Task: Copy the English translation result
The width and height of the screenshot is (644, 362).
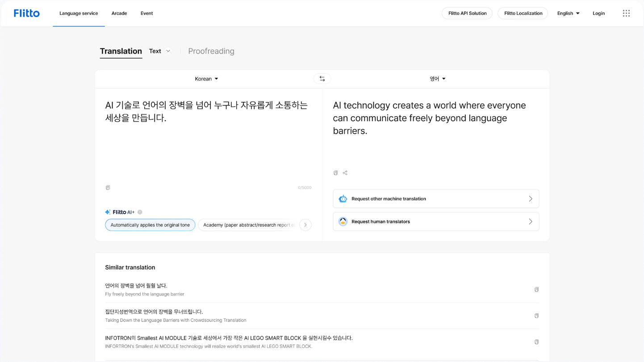Action: point(335,173)
